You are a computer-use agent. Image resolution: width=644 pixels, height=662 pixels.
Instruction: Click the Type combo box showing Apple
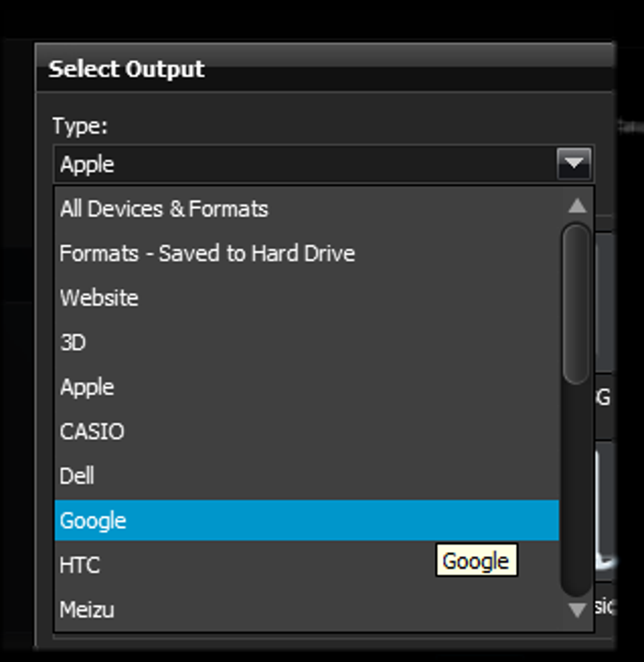pyautogui.click(x=324, y=164)
